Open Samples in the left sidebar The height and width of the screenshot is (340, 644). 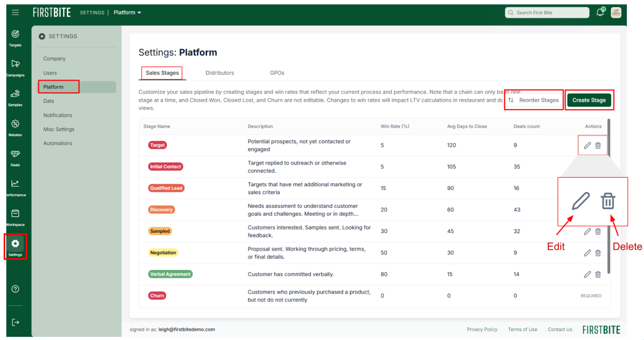pyautogui.click(x=15, y=98)
